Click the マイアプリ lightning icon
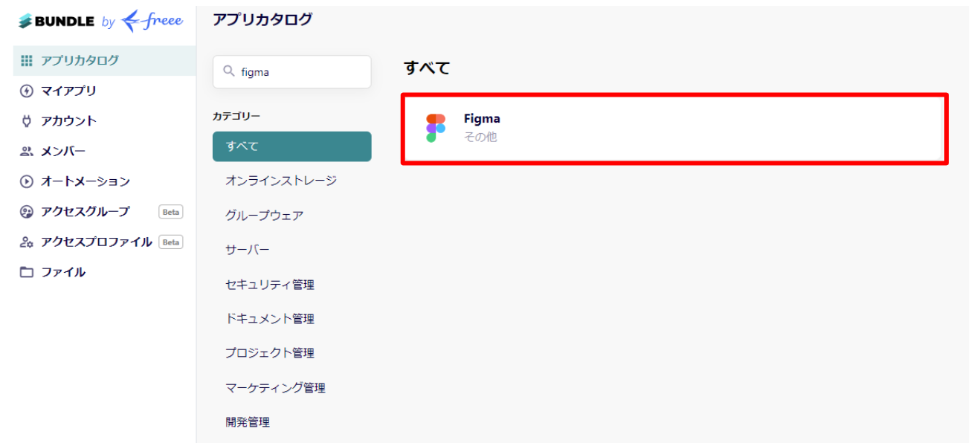This screenshot has height=443, width=980. (27, 91)
